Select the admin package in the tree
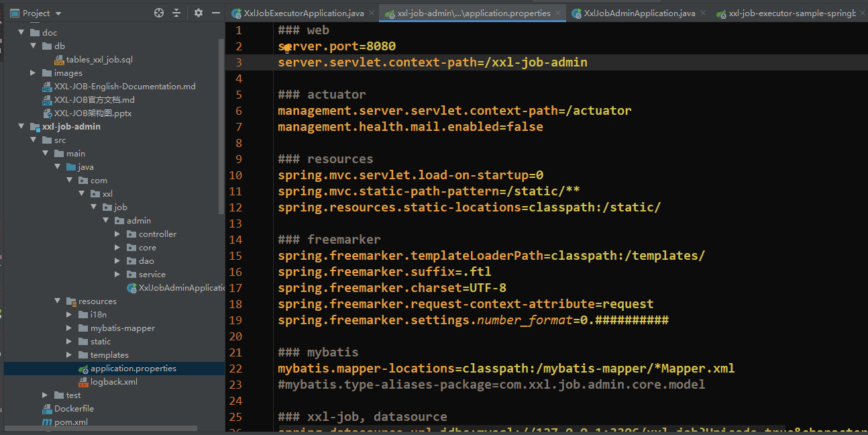Screen dimensions: 868x435 (x=139, y=221)
